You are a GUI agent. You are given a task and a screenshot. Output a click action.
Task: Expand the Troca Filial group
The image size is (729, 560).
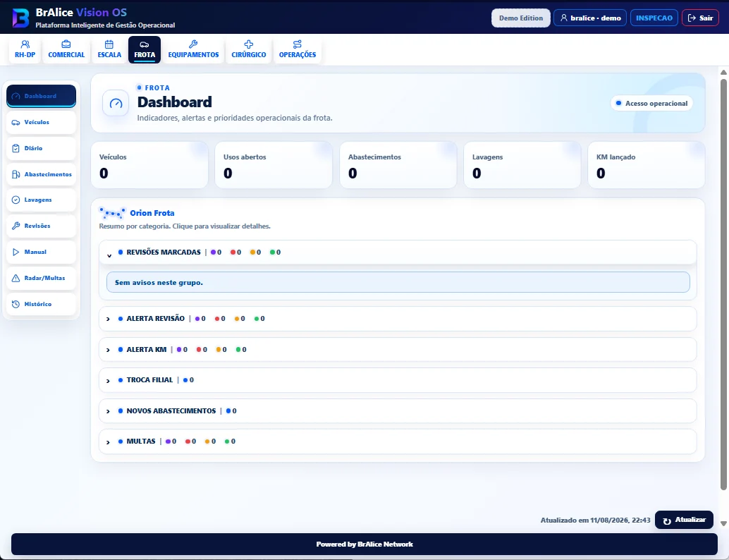click(x=398, y=380)
